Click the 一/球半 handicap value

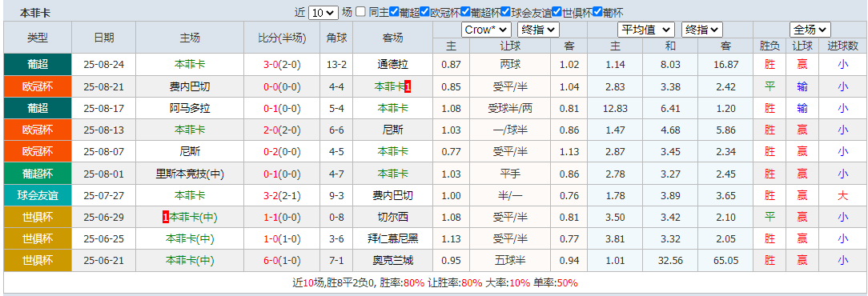[x=510, y=130]
